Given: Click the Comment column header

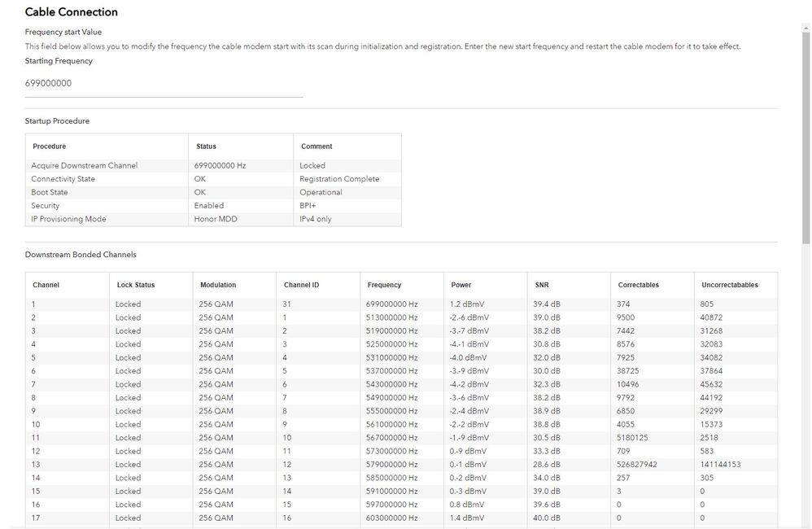Looking at the screenshot, I should click(316, 146).
